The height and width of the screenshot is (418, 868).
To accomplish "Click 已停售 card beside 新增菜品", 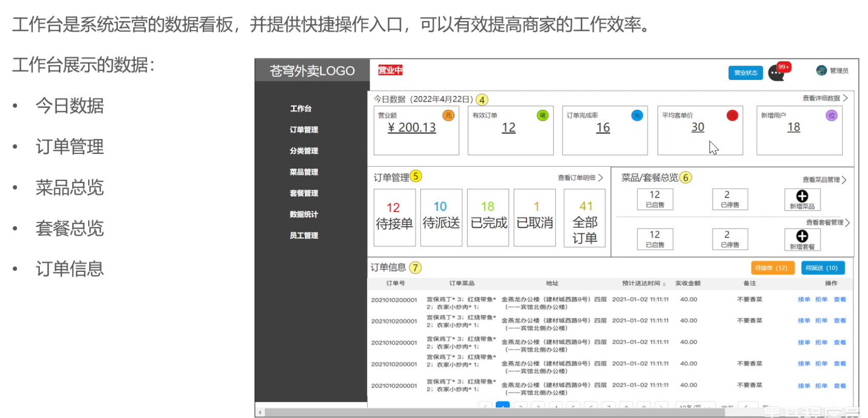I will click(730, 199).
